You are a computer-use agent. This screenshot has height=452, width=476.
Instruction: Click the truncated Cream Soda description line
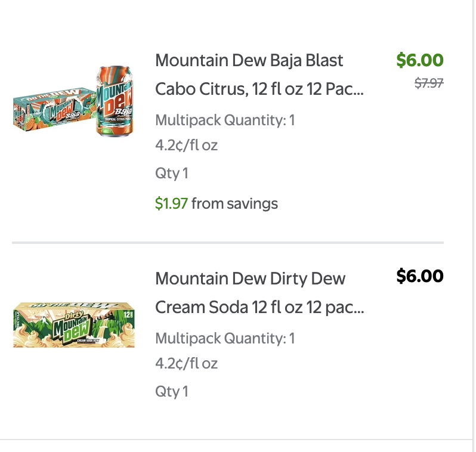(259, 307)
